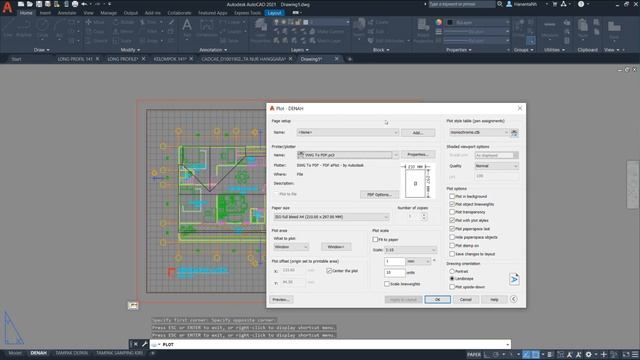The width and height of the screenshot is (640, 360).
Task: Open the Paper size dropdown
Action: click(331, 217)
